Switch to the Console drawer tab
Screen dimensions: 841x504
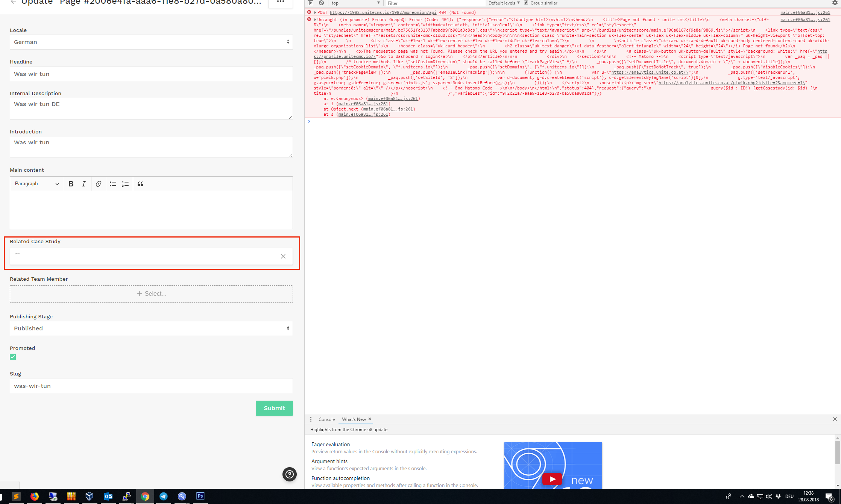(x=326, y=419)
